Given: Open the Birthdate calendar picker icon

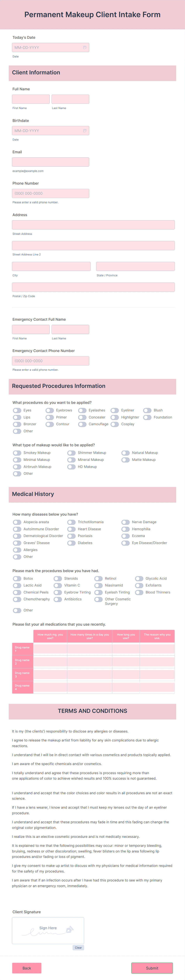Looking at the screenshot, I should pos(85,130).
